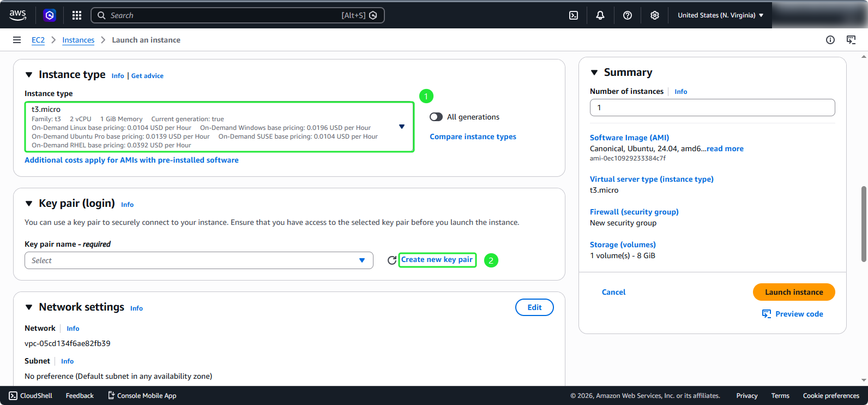Edit the Network settings
Viewport: 868px width, 405px height.
pyautogui.click(x=534, y=307)
